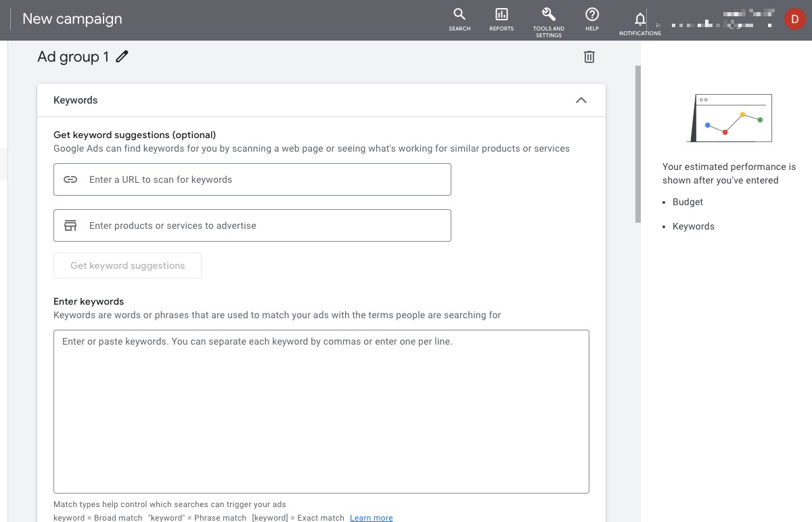This screenshot has width=812, height=522.
Task: Collapse the Keywords section chevron
Action: [x=581, y=100]
